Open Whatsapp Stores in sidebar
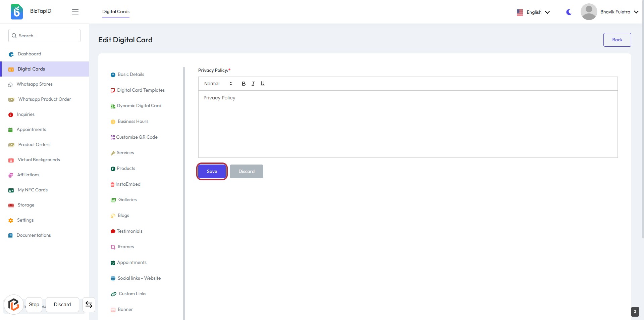The width and height of the screenshot is (644, 320). [x=35, y=84]
